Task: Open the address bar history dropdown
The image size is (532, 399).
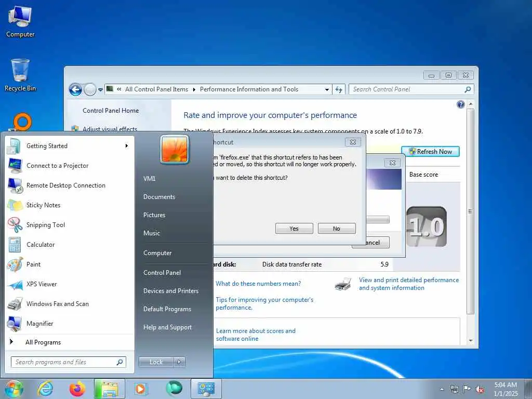Action: (327, 89)
